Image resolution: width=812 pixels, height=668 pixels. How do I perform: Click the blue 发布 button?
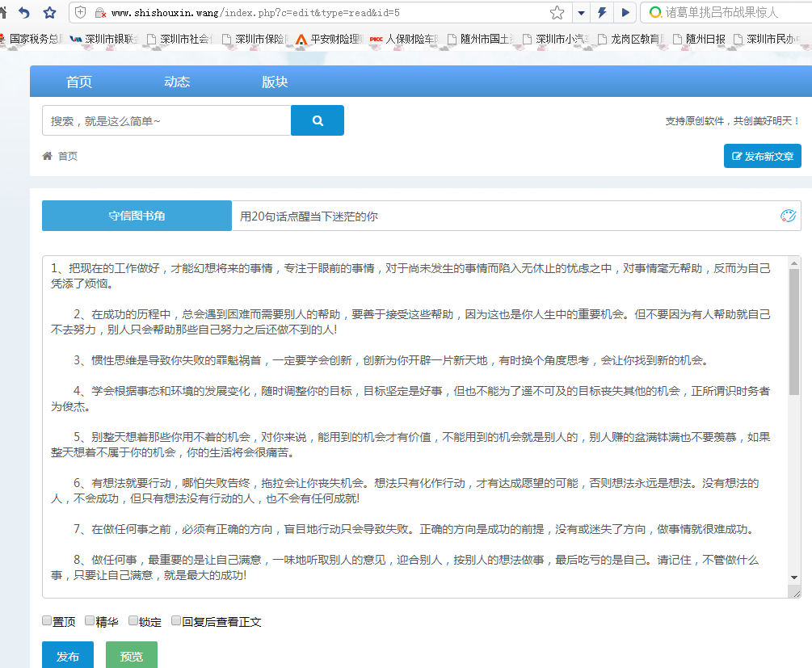click(68, 656)
